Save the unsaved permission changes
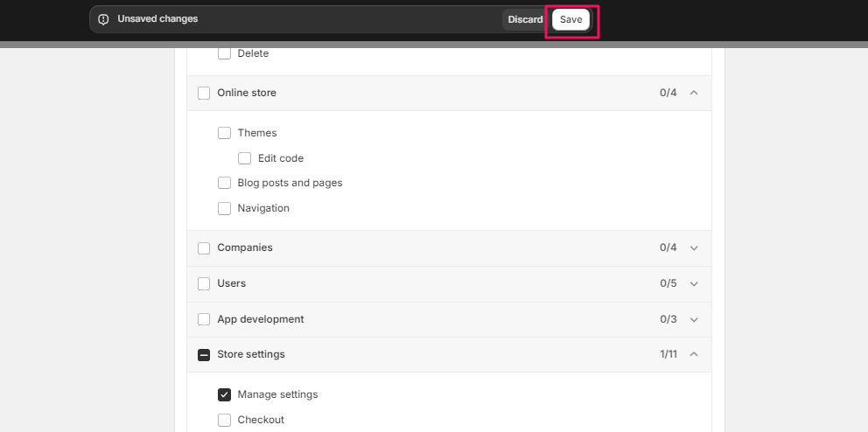The width and height of the screenshot is (868, 432). (570, 19)
